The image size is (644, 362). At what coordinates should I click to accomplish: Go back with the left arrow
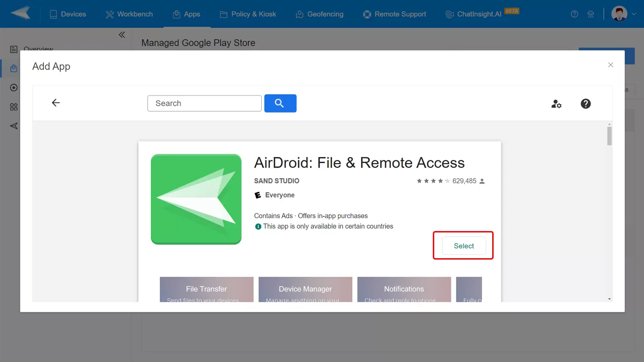[x=56, y=103]
